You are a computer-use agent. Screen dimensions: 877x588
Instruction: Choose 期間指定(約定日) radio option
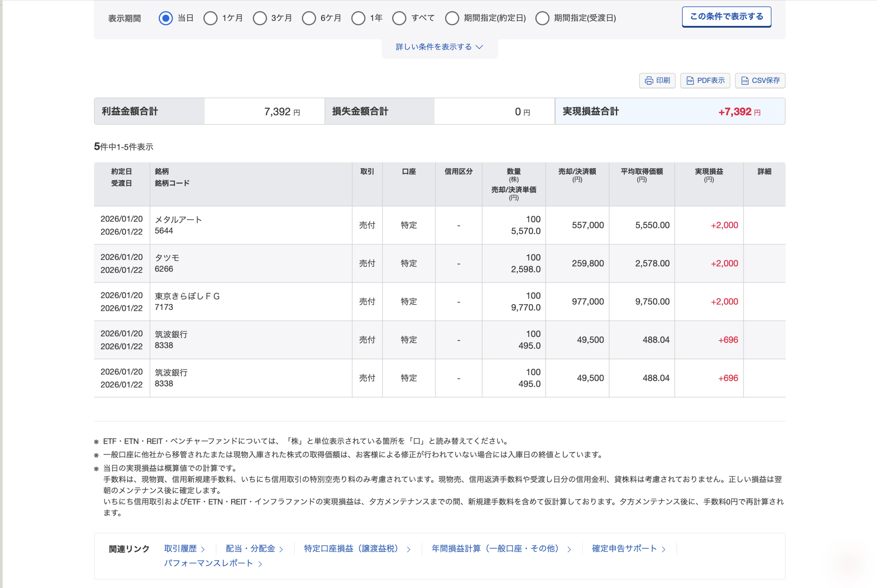click(452, 18)
